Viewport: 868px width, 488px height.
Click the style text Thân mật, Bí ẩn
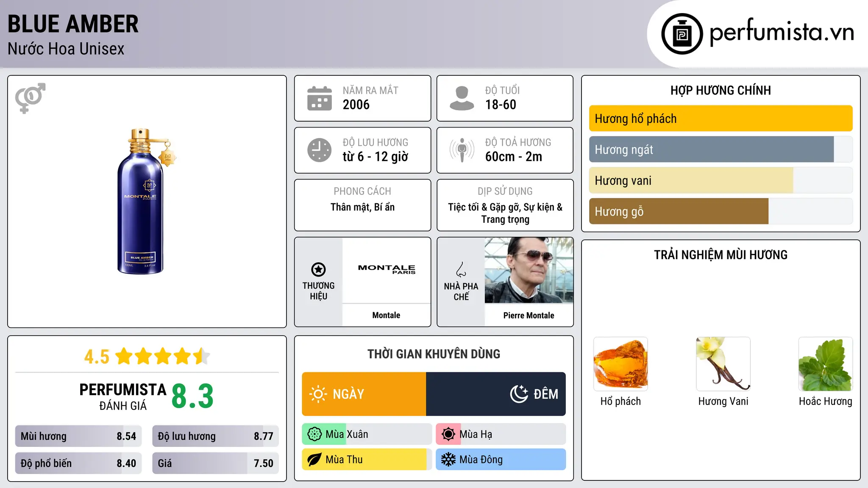tap(362, 207)
